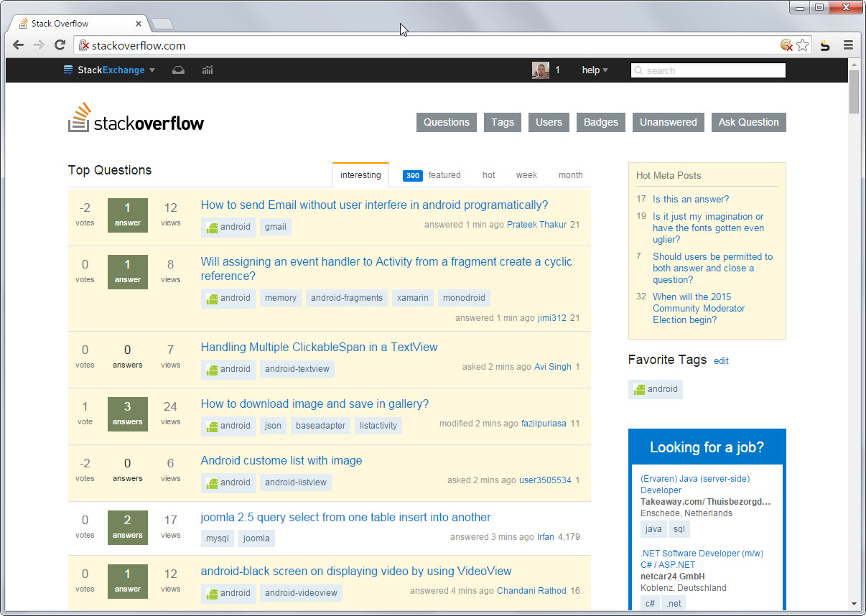This screenshot has width=866, height=616.
Task: Open the Stack Exchange inbox icon
Action: (179, 70)
